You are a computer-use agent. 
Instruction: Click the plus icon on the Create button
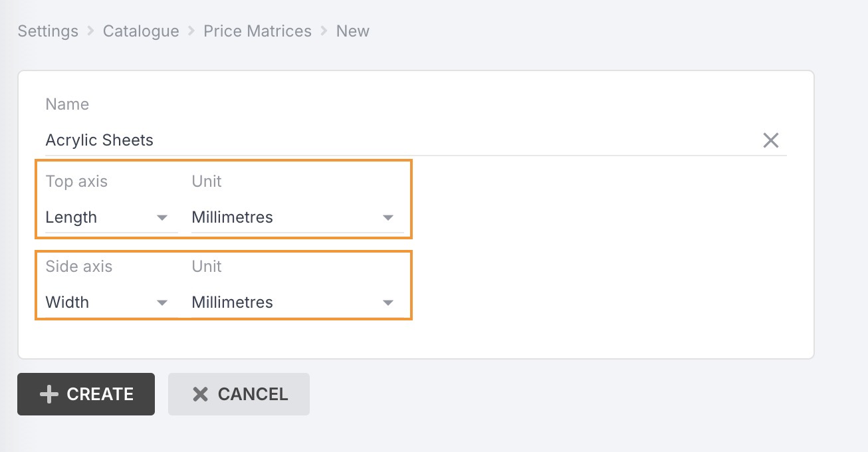tap(49, 394)
